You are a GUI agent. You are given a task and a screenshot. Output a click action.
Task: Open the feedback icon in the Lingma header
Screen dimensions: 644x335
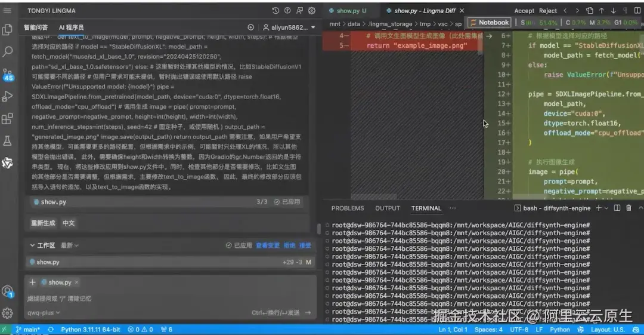[x=300, y=11]
